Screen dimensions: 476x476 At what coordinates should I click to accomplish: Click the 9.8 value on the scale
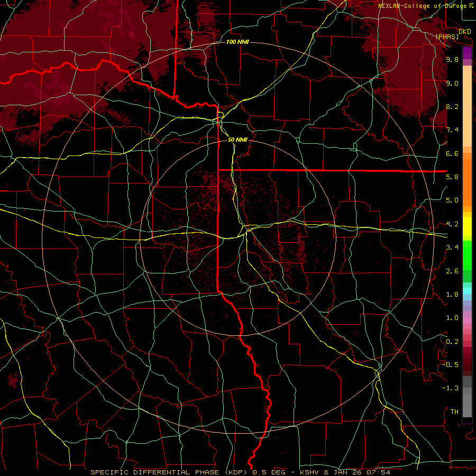(x=452, y=59)
